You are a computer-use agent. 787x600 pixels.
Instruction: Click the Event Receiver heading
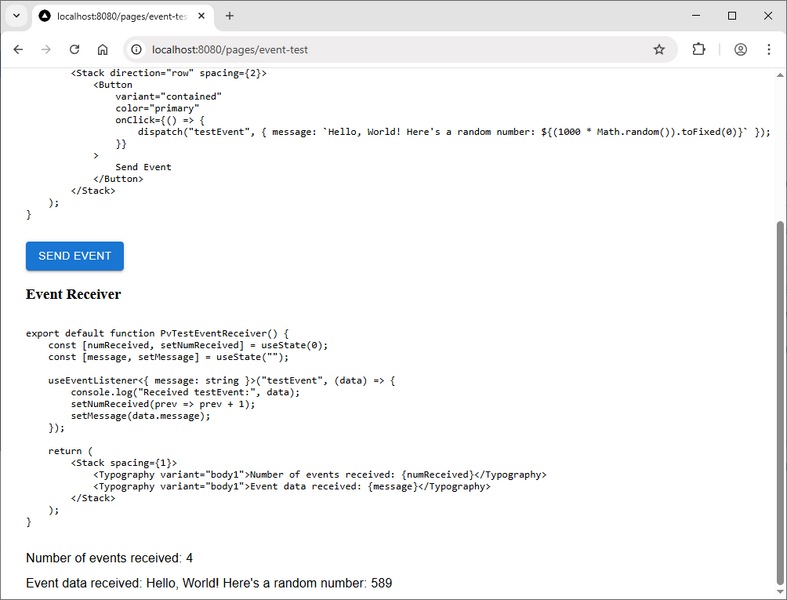pos(73,294)
